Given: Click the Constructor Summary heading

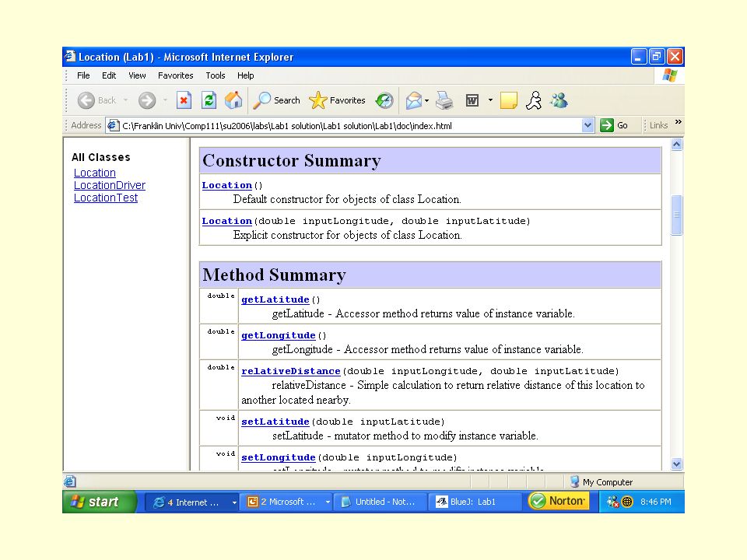Looking at the screenshot, I should click(x=292, y=160).
